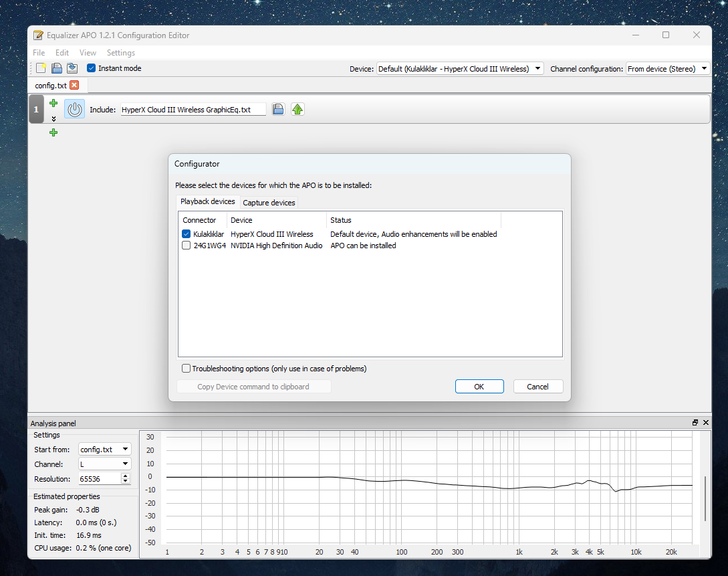The width and height of the screenshot is (728, 576).
Task: Undock the Analysis panel with the float icon
Action: (x=695, y=422)
